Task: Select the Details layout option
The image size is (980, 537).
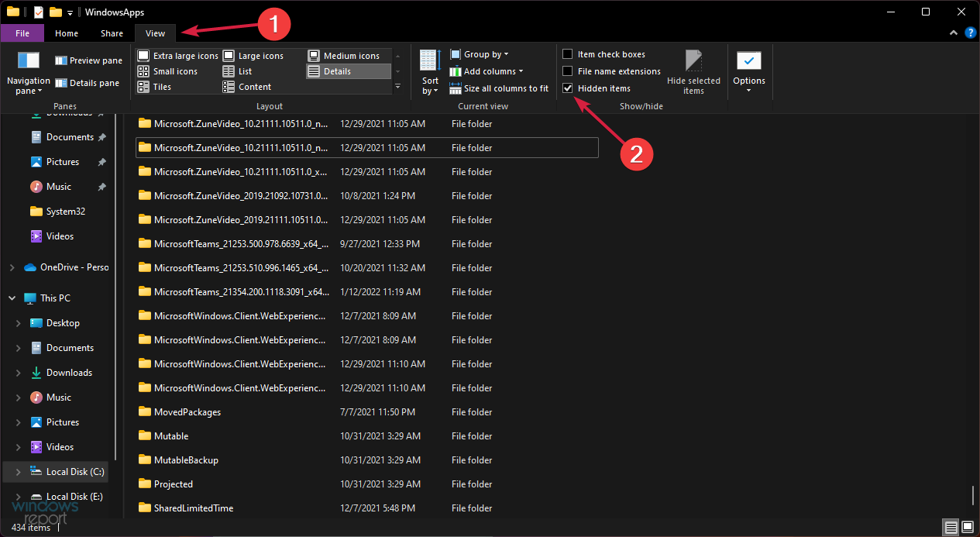Action: [x=348, y=71]
